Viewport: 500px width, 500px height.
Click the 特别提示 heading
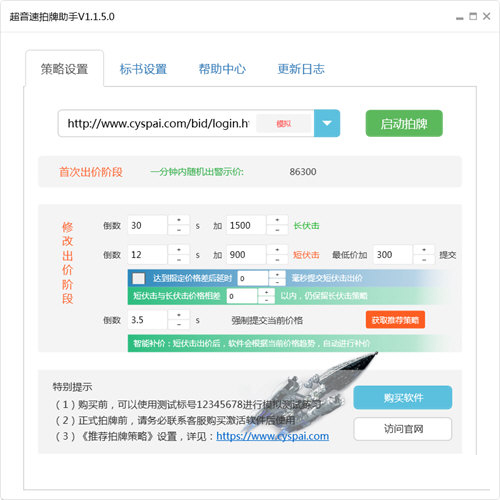(72, 387)
